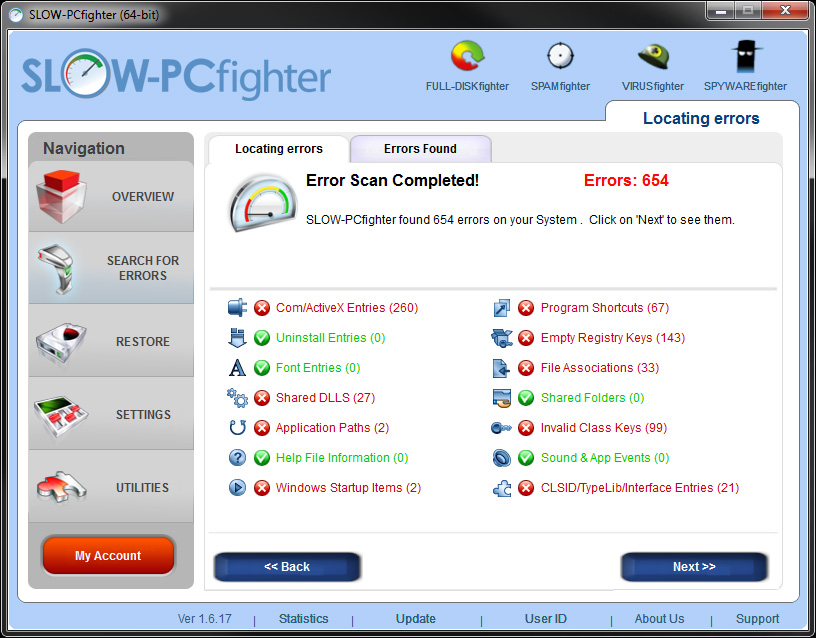The height and width of the screenshot is (638, 816).
Task: Click the speedometer gauge scan icon
Action: pos(263,203)
